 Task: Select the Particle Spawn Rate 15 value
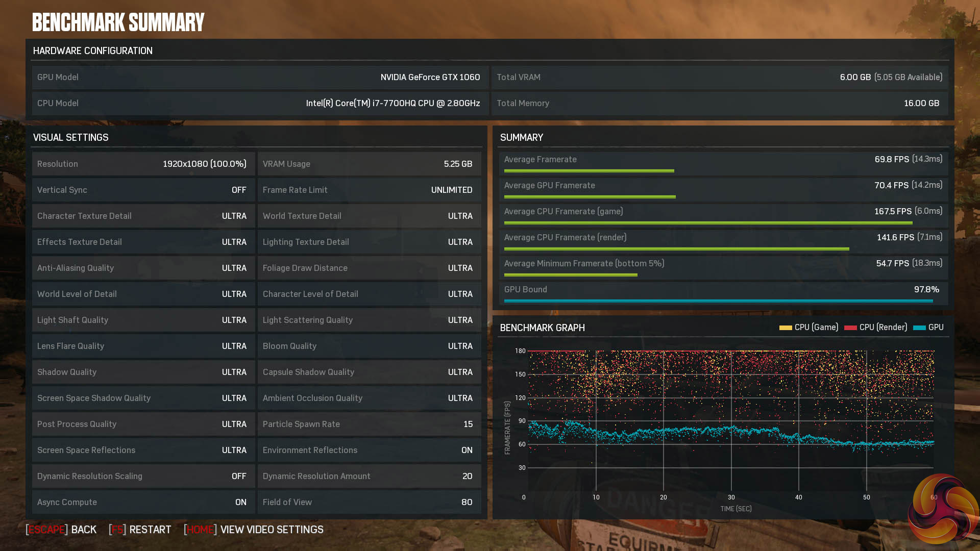(468, 424)
